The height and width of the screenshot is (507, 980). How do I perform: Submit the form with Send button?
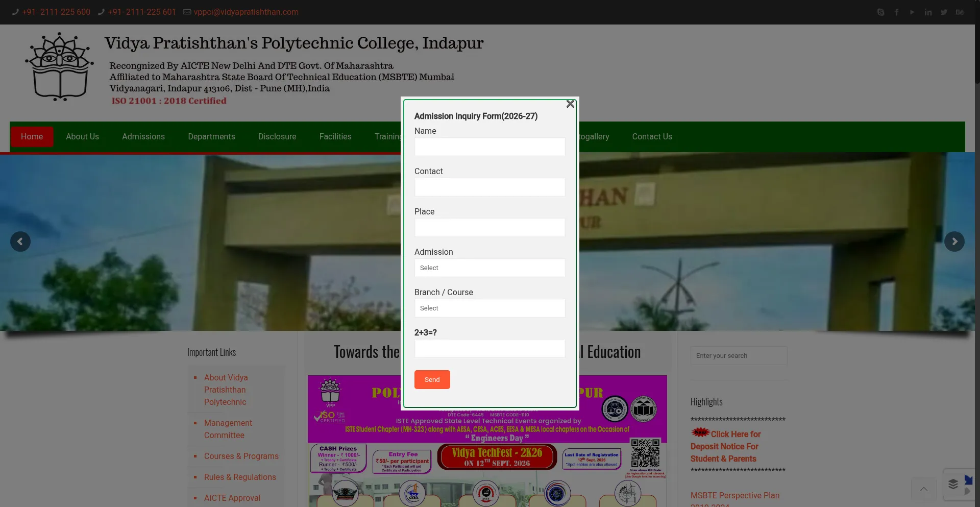click(x=432, y=379)
